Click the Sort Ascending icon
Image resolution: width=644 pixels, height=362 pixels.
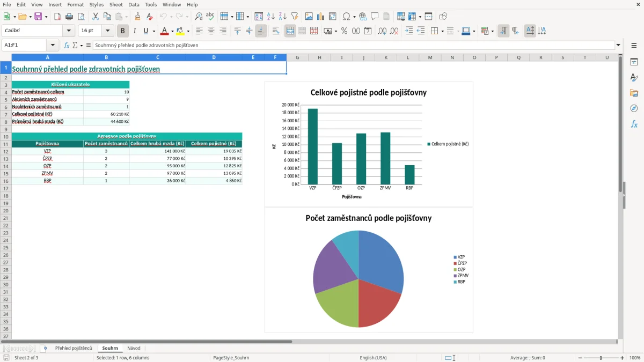click(x=271, y=17)
